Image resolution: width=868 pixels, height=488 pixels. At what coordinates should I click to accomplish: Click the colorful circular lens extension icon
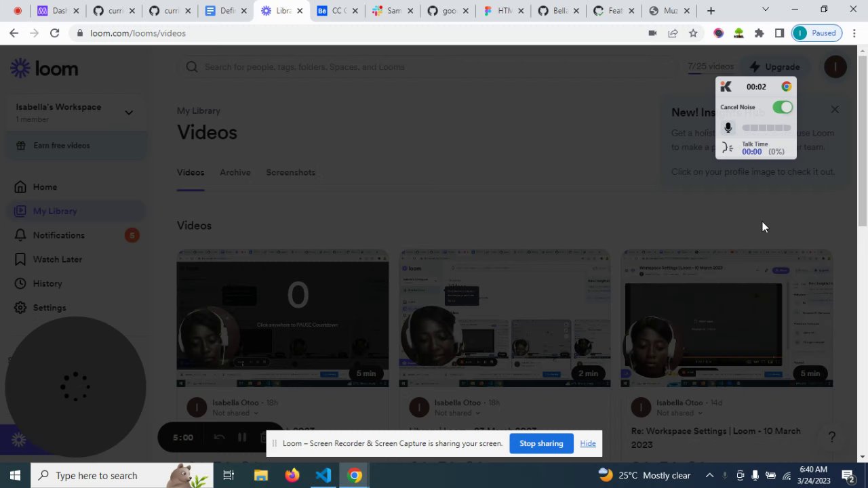click(718, 33)
